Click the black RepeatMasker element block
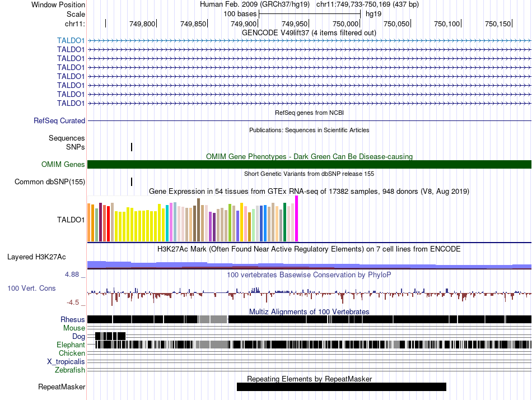 341,387
